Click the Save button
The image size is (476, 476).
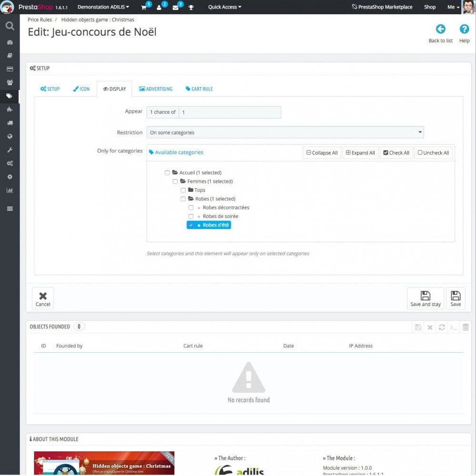[456, 298]
